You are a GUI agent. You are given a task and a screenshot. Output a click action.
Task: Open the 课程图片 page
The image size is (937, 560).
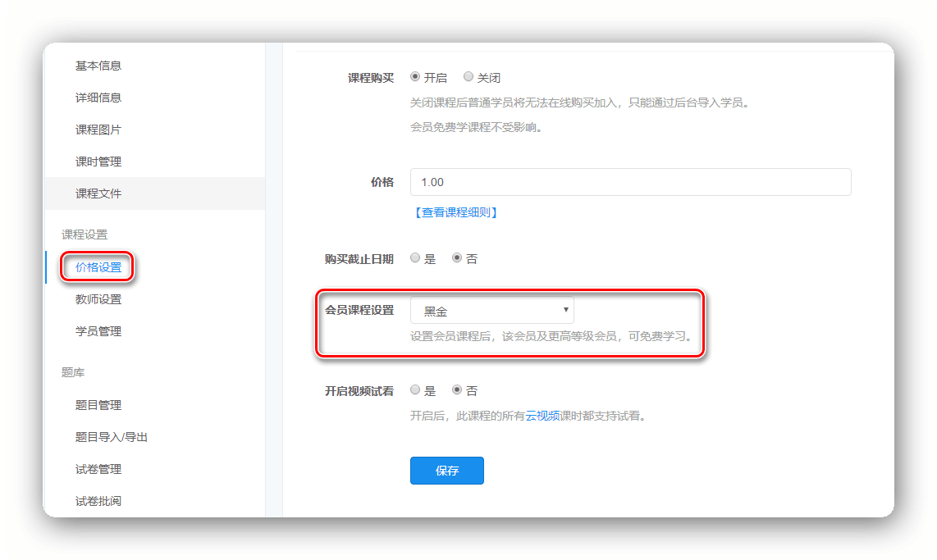98,130
